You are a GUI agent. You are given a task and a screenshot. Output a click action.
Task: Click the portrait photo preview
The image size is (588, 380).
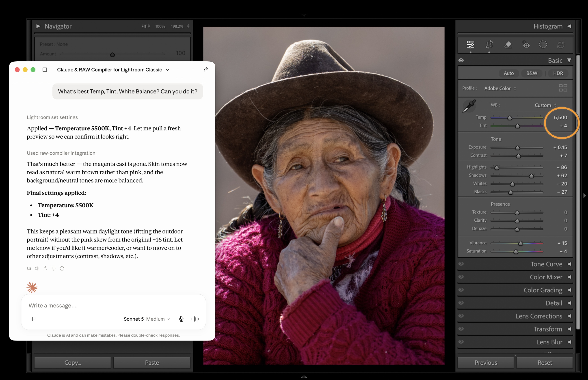click(324, 196)
